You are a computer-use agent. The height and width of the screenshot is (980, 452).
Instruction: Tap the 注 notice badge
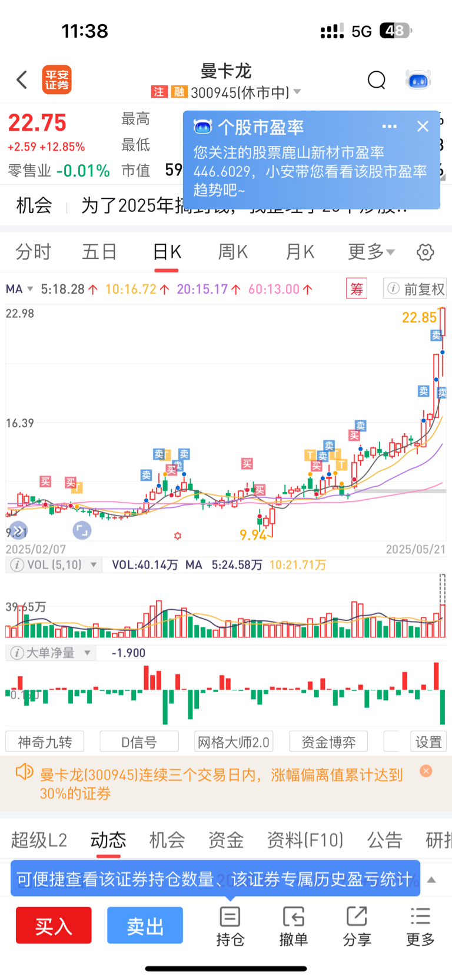tap(158, 92)
